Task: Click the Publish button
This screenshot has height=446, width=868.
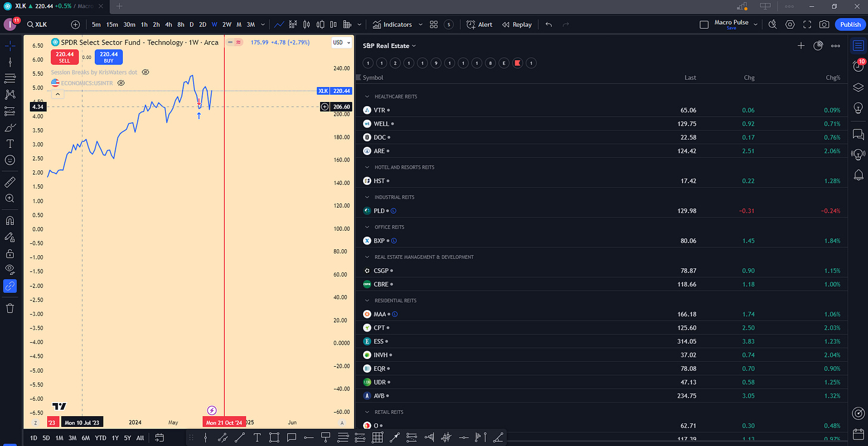Action: point(850,24)
